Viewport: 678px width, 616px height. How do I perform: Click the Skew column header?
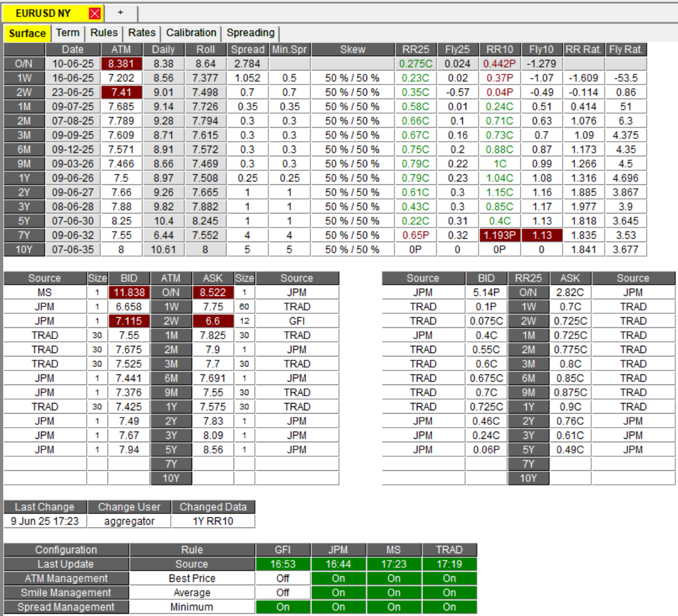(x=352, y=49)
